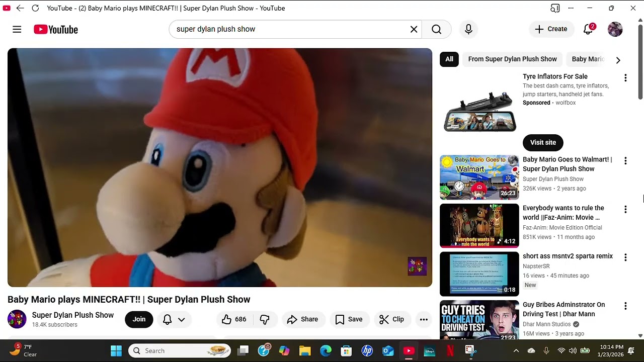Open the notifications bell in the header
This screenshot has height=362, width=644.
[588, 29]
